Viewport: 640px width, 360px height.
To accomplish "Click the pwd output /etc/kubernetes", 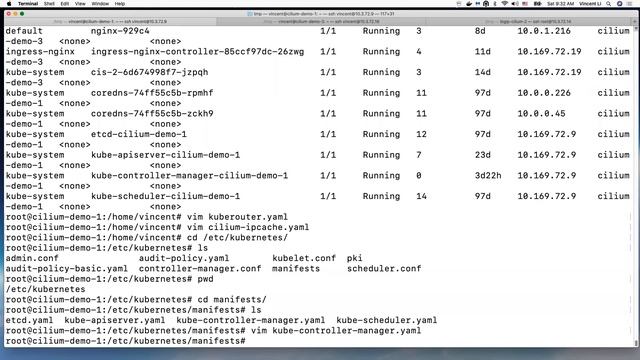I will tap(45, 289).
